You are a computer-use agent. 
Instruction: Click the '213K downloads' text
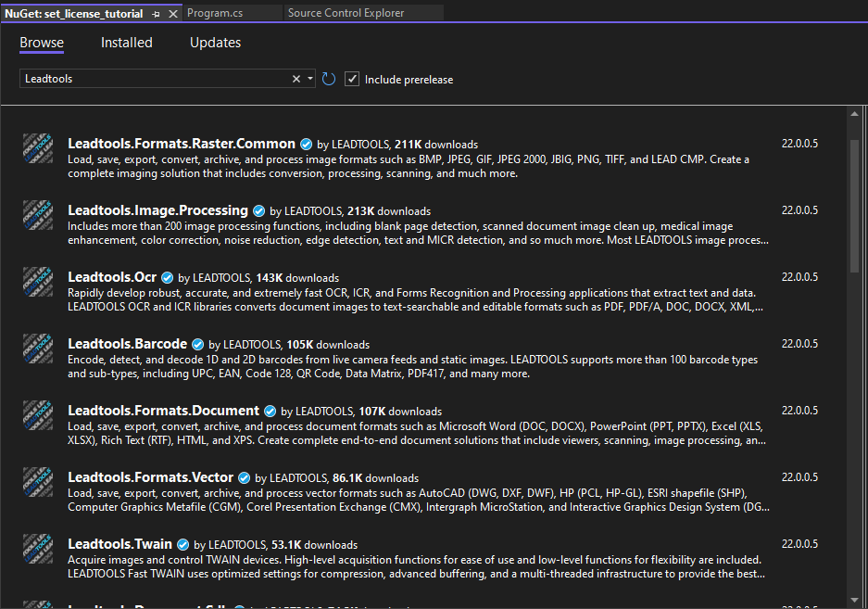389,211
